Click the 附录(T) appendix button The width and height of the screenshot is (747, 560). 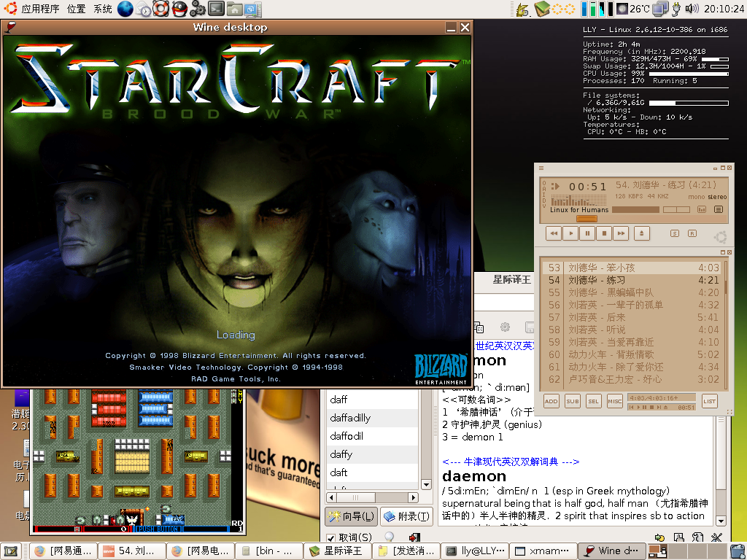[406, 516]
